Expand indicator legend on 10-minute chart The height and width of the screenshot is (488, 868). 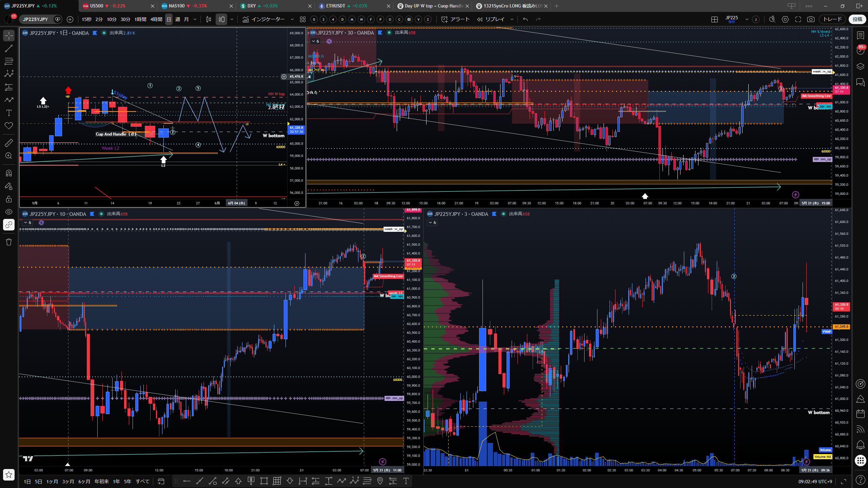(x=27, y=223)
